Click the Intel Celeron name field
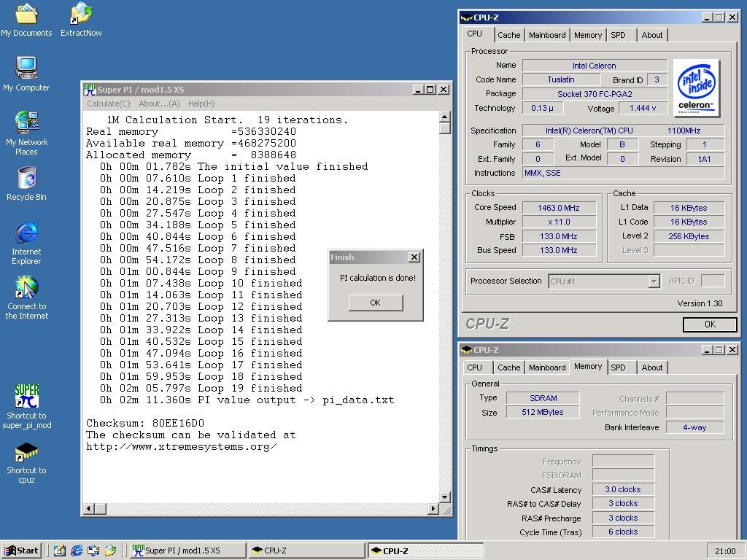The height and width of the screenshot is (560, 747). coord(595,66)
